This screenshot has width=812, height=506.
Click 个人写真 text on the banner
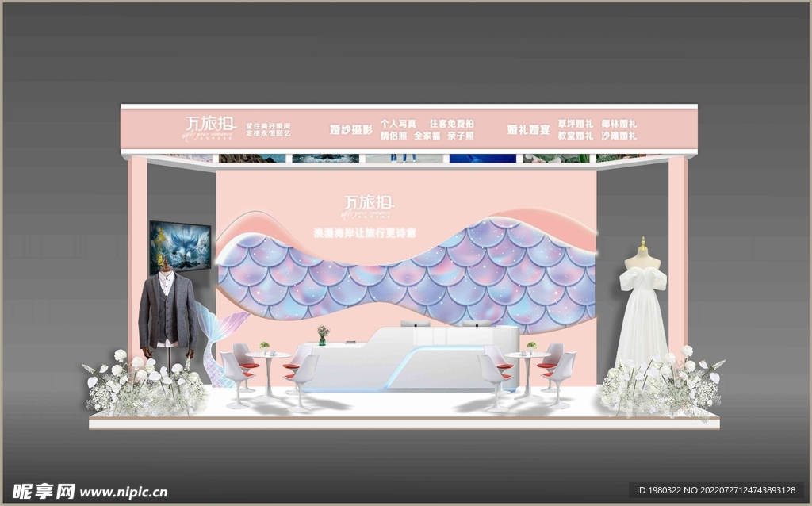(x=398, y=124)
